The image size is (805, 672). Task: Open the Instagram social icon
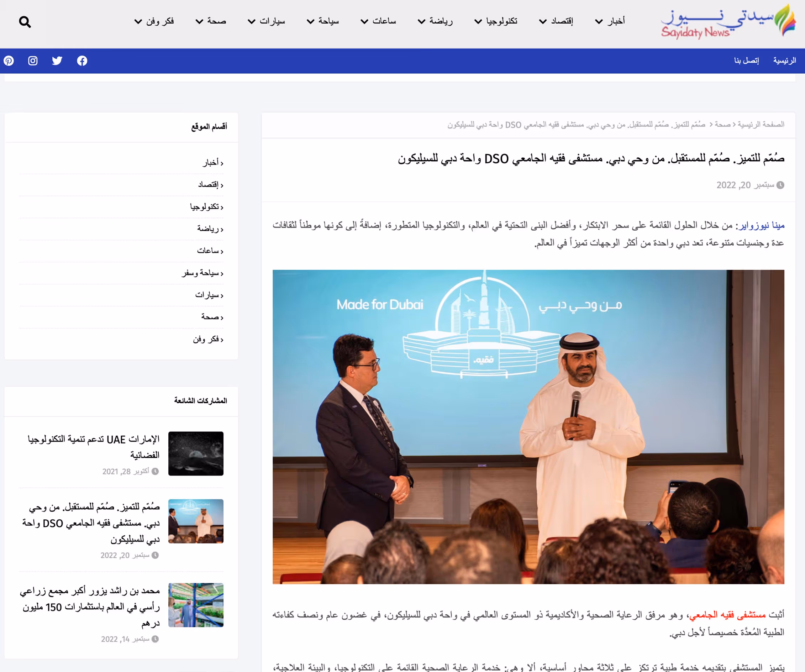33,61
